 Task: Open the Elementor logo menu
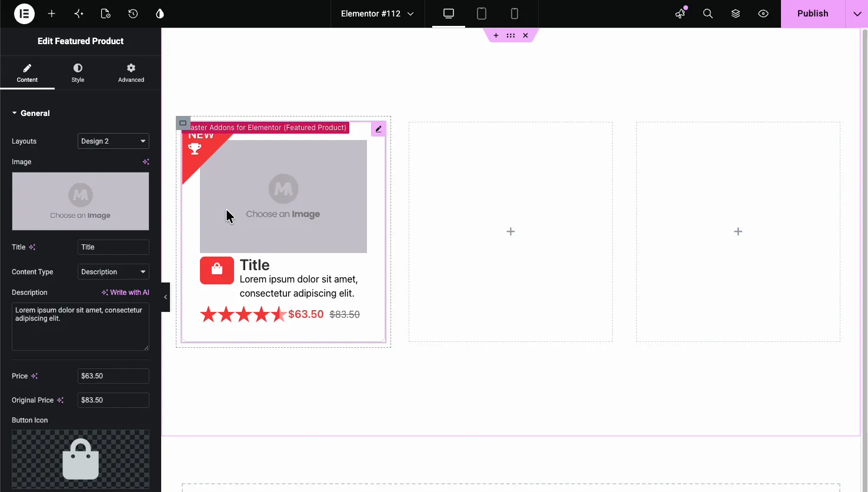point(24,14)
